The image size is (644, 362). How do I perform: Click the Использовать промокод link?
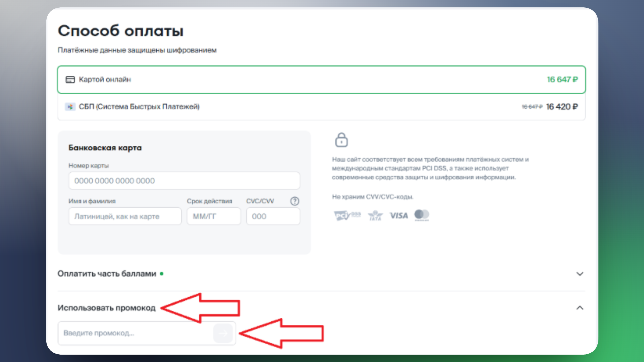coord(107,308)
